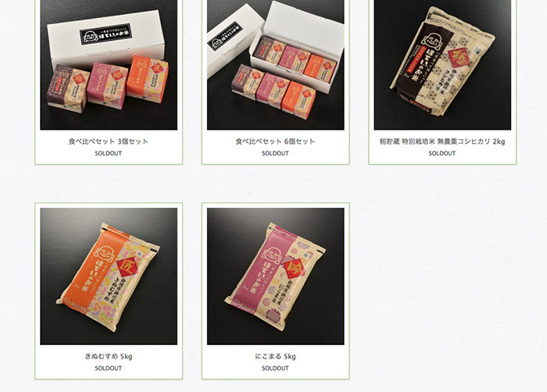Open the にこまる 5kg rice bag image
Screen dimensions: 547x392
pyautogui.click(x=276, y=276)
